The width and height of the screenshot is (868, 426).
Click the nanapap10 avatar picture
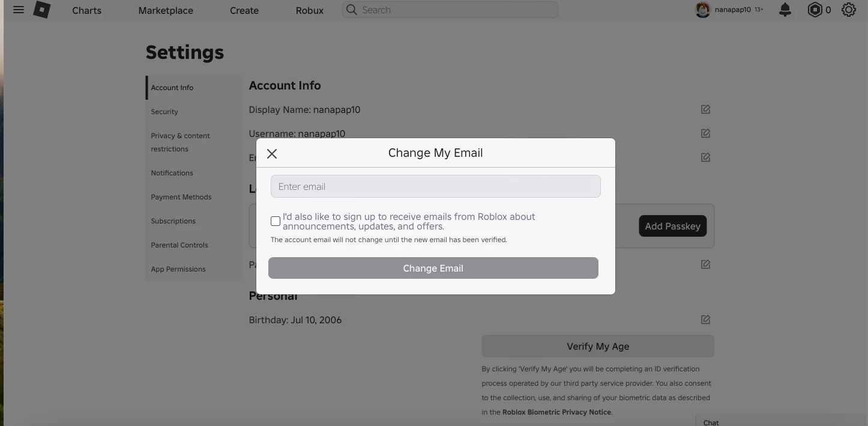click(703, 10)
